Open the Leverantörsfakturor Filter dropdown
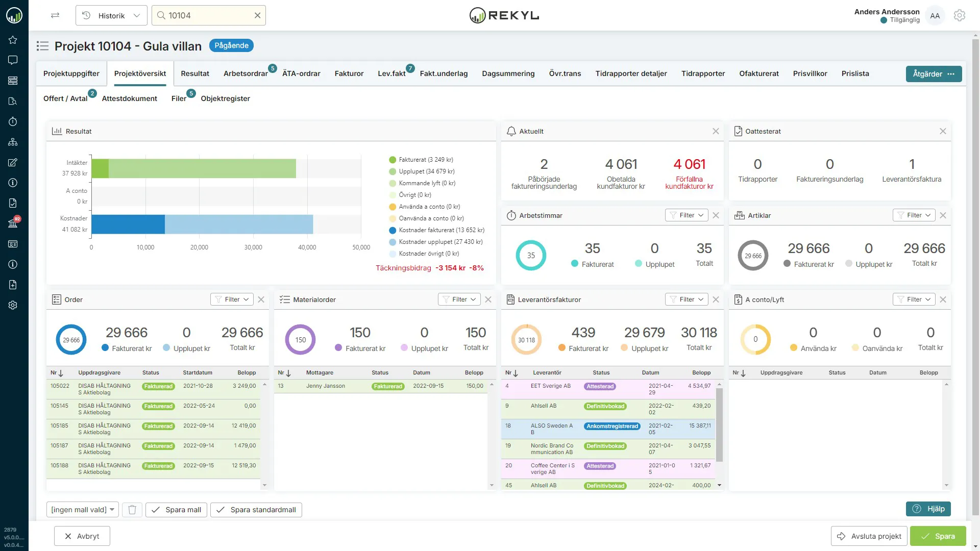The image size is (980, 551). (686, 299)
